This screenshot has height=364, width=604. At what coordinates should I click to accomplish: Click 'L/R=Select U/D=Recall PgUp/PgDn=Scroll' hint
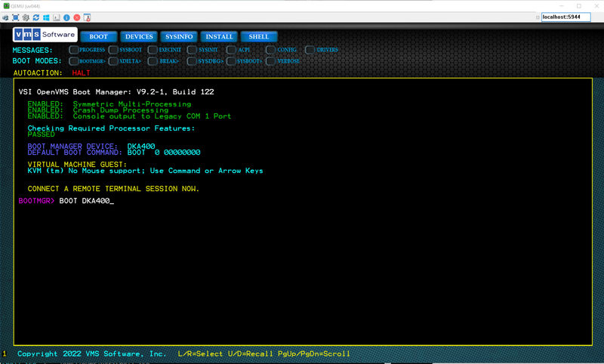pos(263,353)
